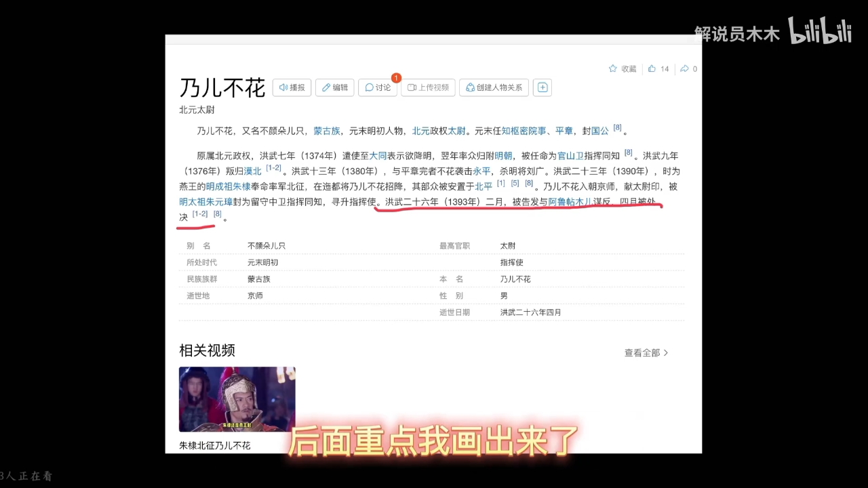Click the 所处时代 field label
Screen dimensions: 868x488
pyautogui.click(x=202, y=262)
